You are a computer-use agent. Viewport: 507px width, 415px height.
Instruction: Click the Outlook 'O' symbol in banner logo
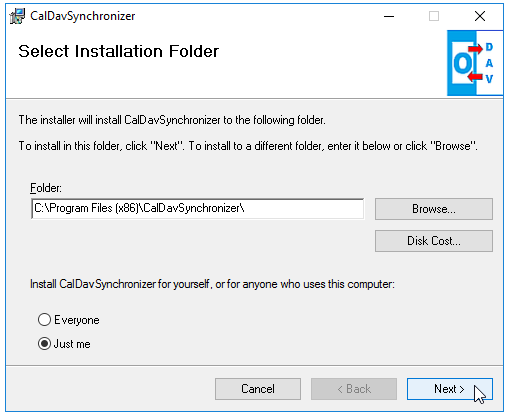pyautogui.click(x=463, y=63)
